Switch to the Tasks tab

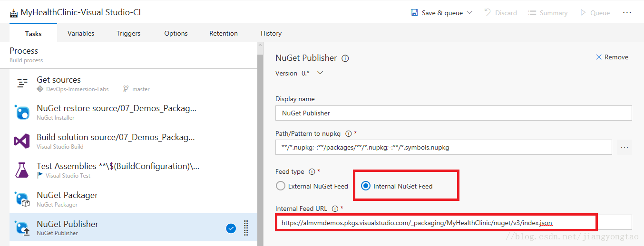pyautogui.click(x=33, y=33)
